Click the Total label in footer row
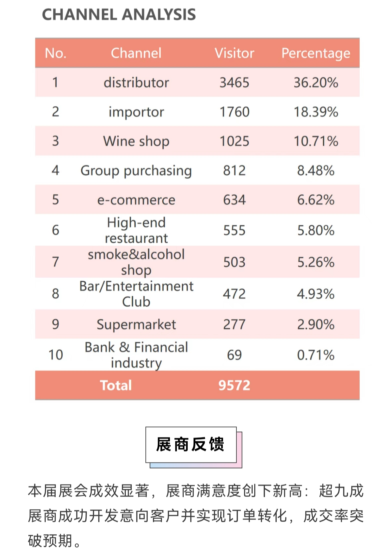 tap(116, 385)
